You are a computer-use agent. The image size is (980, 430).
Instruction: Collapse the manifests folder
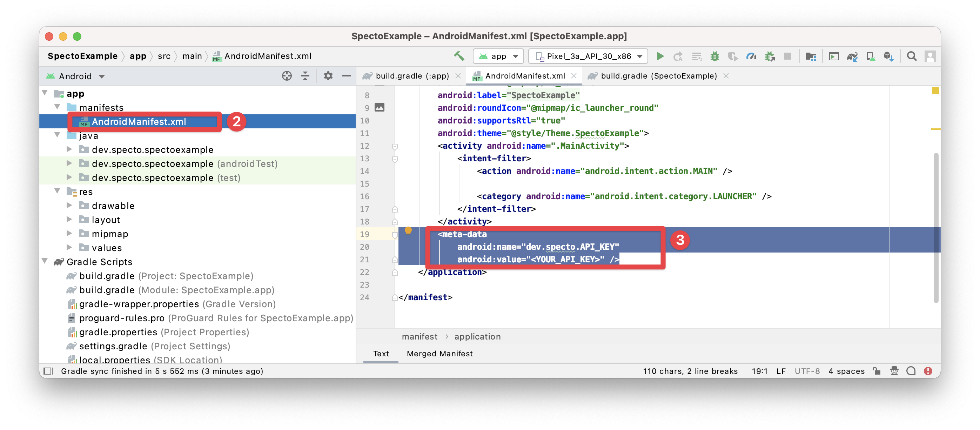(58, 107)
